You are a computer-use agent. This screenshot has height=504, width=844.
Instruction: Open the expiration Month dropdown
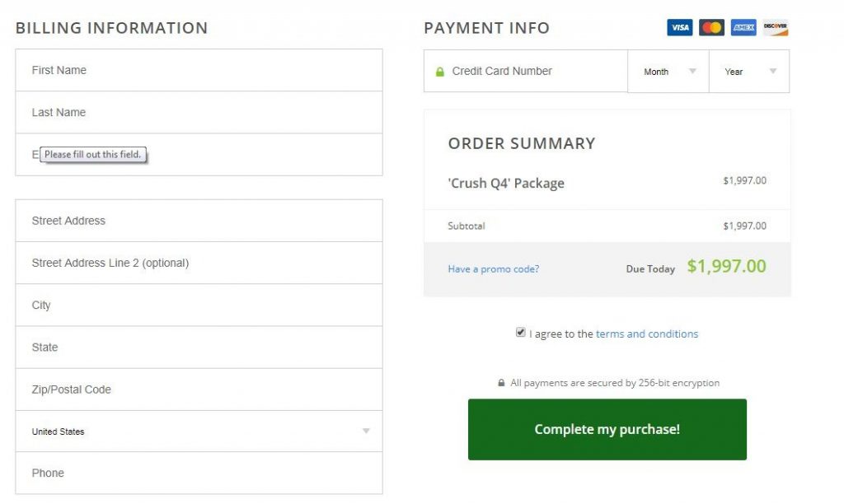click(x=668, y=72)
